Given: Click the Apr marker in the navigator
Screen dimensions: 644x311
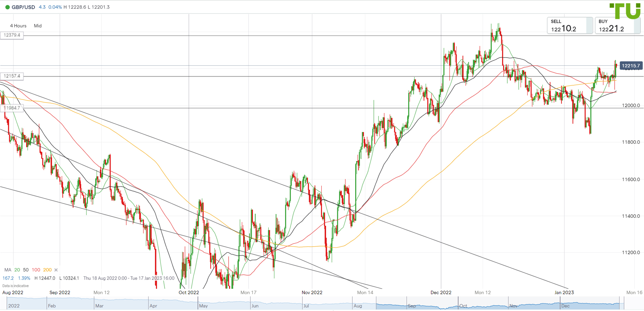Looking at the screenshot, I should [x=153, y=306].
